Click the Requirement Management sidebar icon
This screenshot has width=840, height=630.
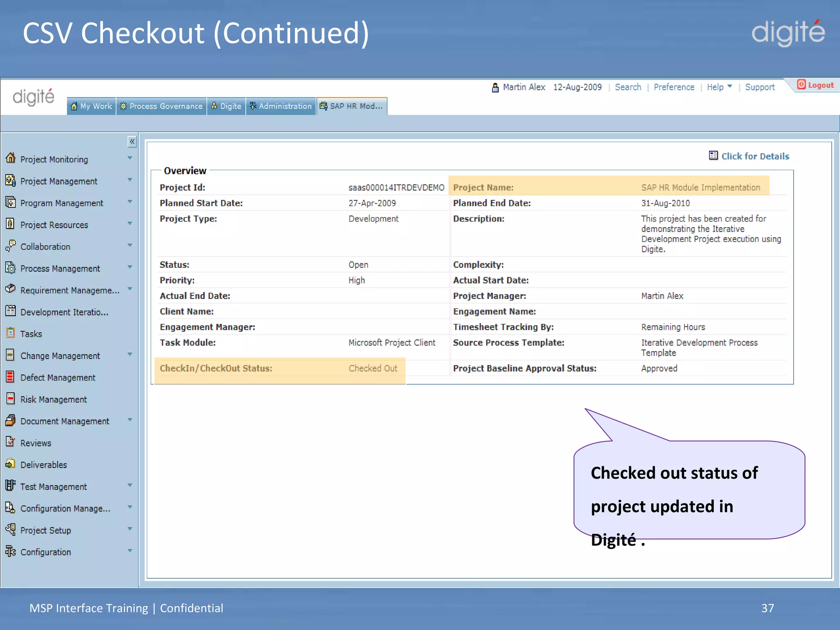tap(11, 289)
